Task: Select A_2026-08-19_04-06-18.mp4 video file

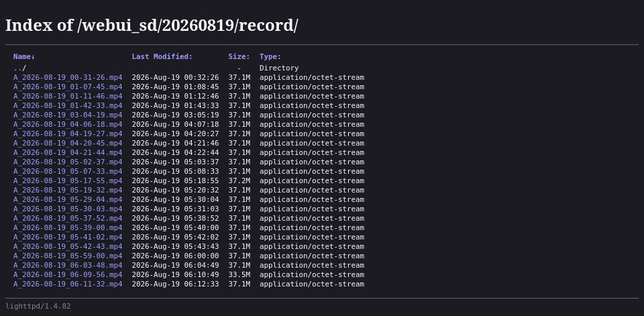Action: coord(68,125)
